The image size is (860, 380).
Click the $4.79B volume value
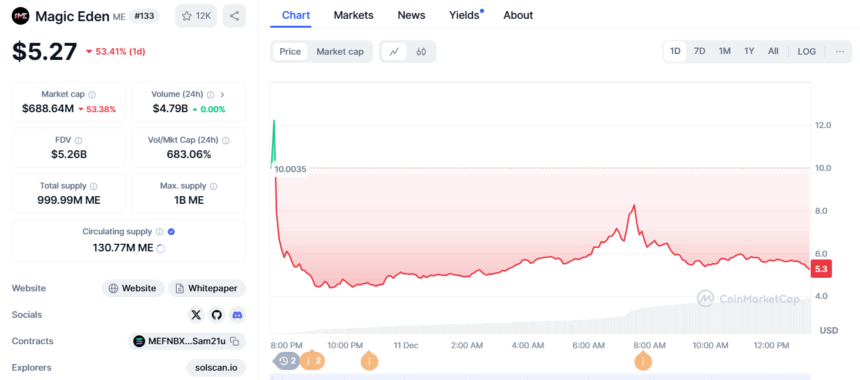coord(171,109)
